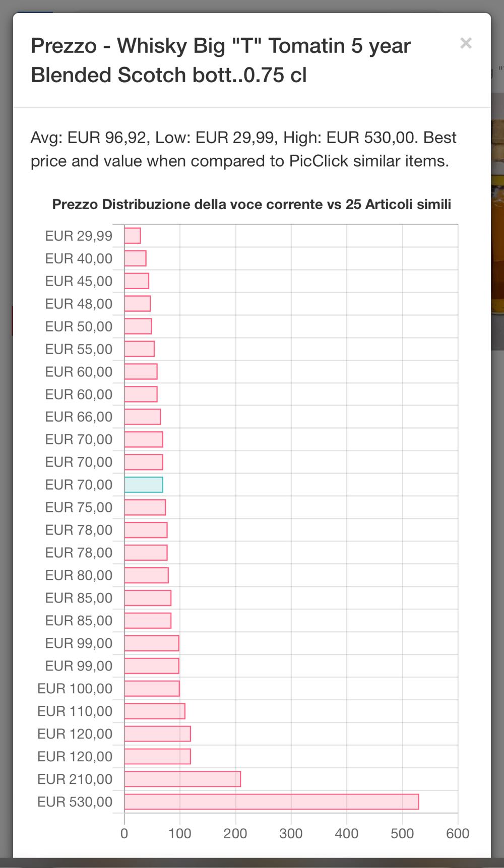Click the EUR 530,00 axis label
This screenshot has height=868, width=504.
[75, 802]
